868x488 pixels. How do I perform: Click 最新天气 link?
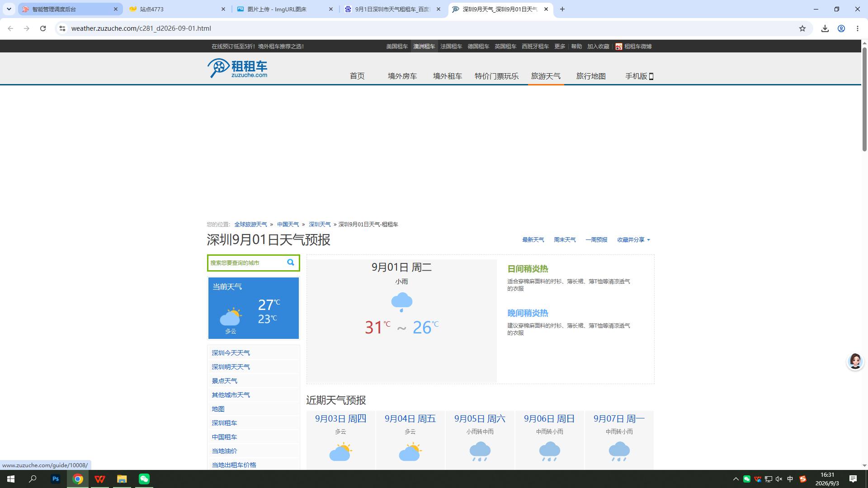click(533, 240)
